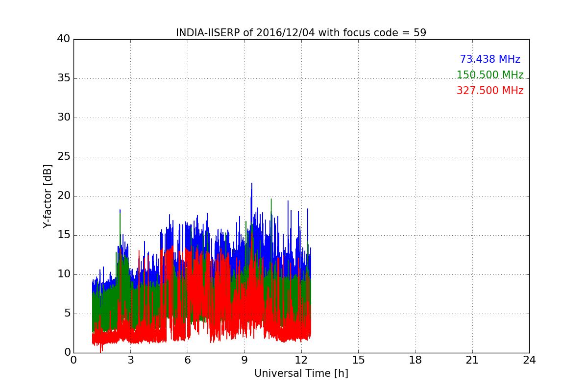The image size is (588, 392).
Task: Click the blue-green spike near 2.4 h
Action: click(120, 211)
